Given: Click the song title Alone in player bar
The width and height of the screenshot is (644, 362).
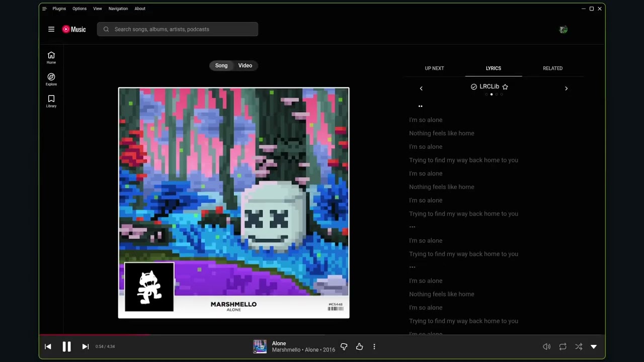Looking at the screenshot, I should click(x=279, y=343).
